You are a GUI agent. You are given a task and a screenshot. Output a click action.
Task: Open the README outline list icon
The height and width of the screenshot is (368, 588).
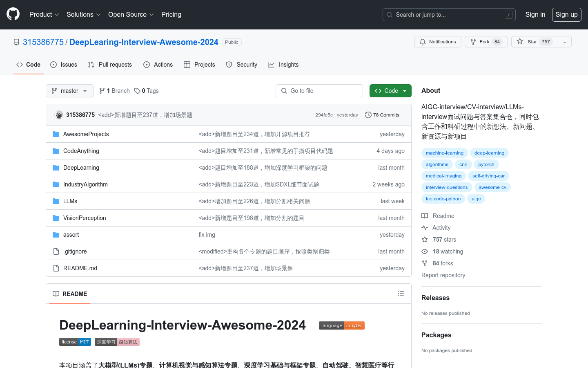click(401, 294)
